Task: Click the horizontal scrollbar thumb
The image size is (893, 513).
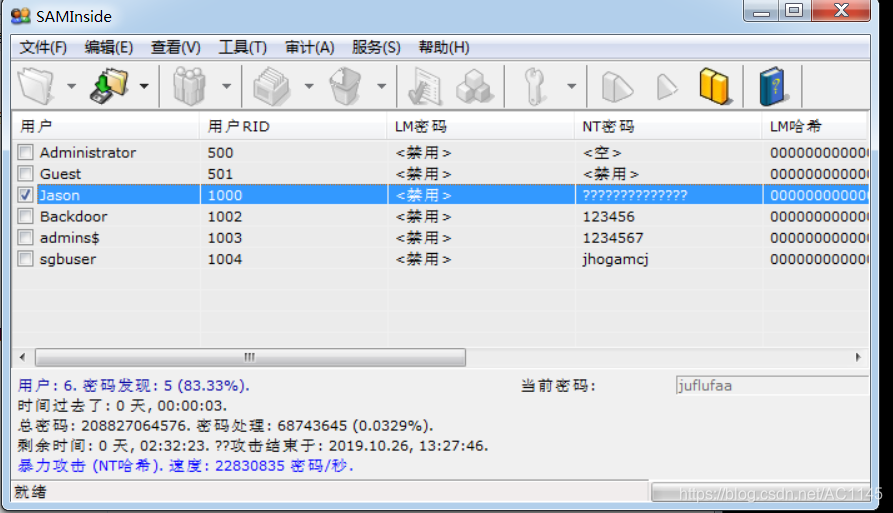Action: [250, 357]
